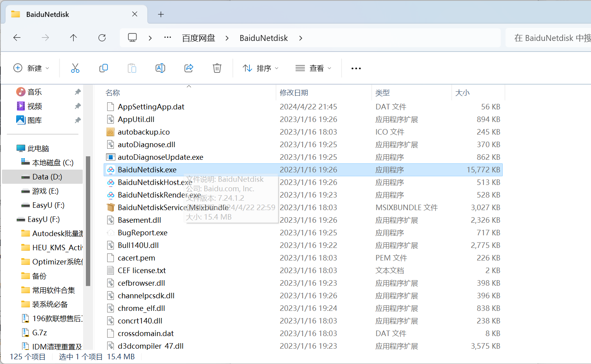Sort by 名称 column header
The image size is (591, 364).
click(x=113, y=93)
